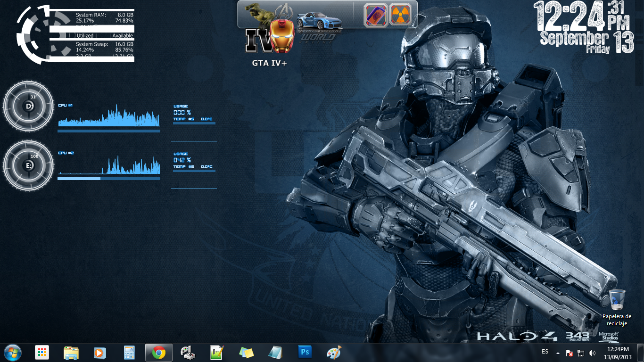This screenshot has height=362, width=644.
Task: Open the orange radiation symbol dock icon
Action: click(401, 15)
